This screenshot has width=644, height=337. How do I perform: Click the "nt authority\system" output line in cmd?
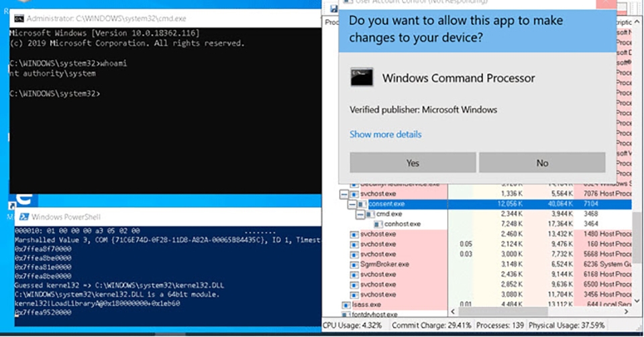(x=52, y=74)
